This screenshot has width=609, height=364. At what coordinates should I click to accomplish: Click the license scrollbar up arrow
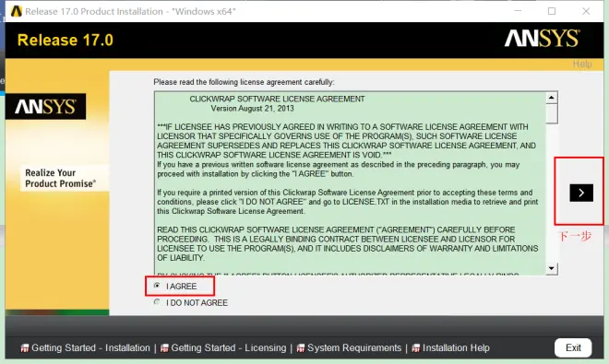(552, 98)
